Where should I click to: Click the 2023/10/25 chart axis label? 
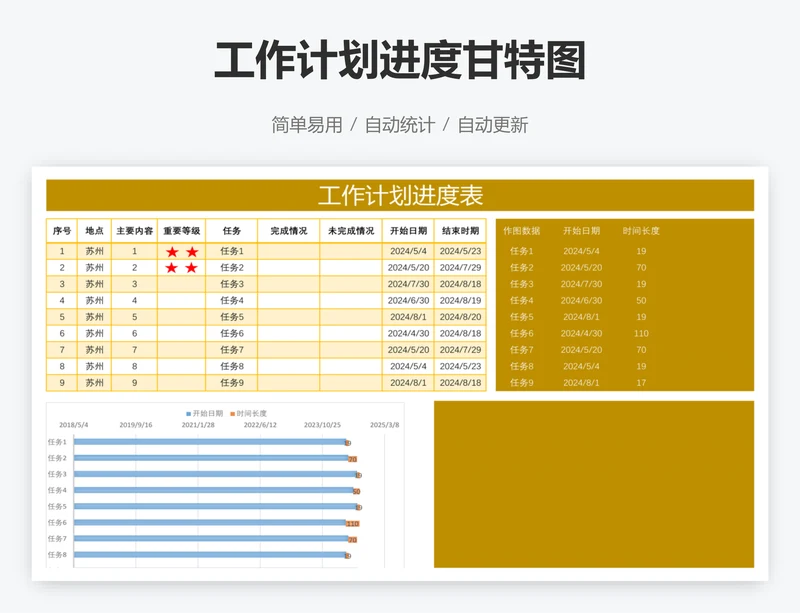322,425
